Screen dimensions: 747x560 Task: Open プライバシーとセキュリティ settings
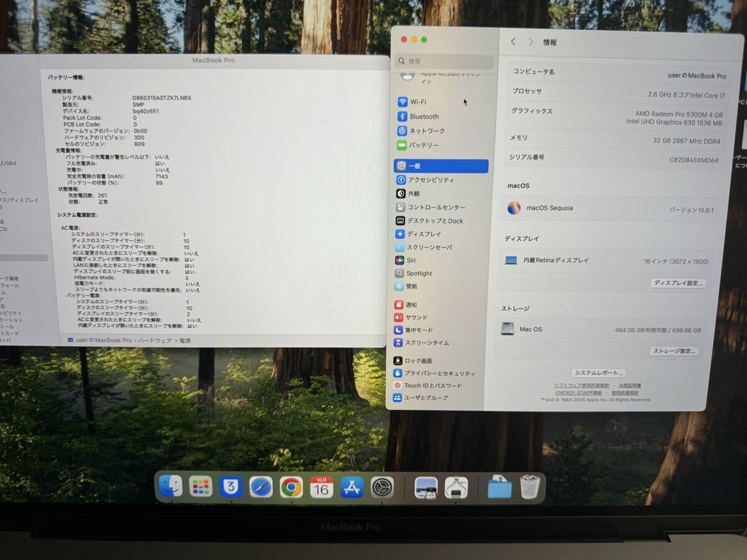pyautogui.click(x=435, y=373)
